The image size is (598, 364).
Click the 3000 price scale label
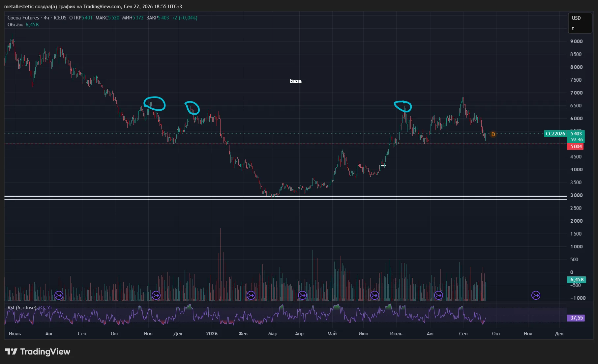point(577,195)
